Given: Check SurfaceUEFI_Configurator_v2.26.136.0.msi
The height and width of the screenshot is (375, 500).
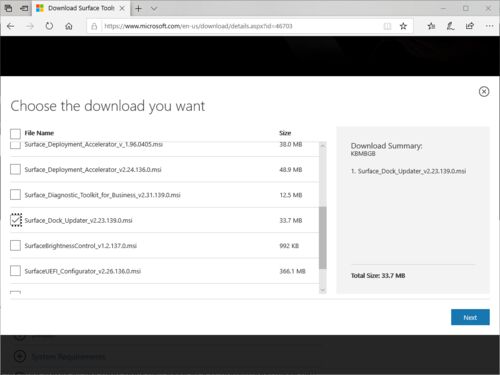Looking at the screenshot, I should click(x=15, y=271).
